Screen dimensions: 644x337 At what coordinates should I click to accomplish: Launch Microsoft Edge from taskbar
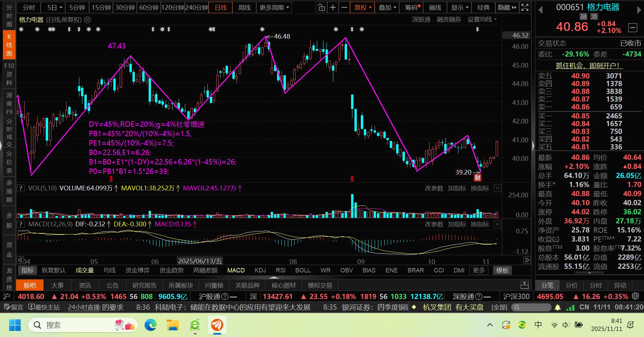coord(150,325)
